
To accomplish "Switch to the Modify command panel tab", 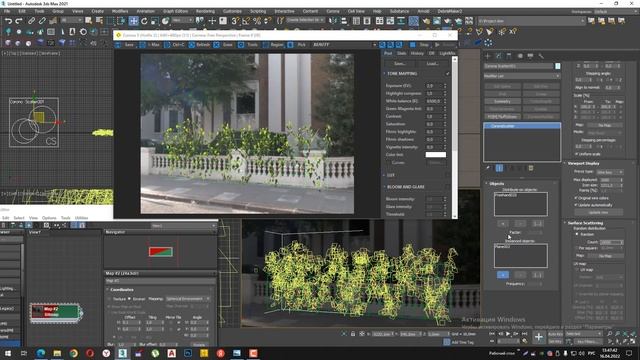I will [499, 56].
